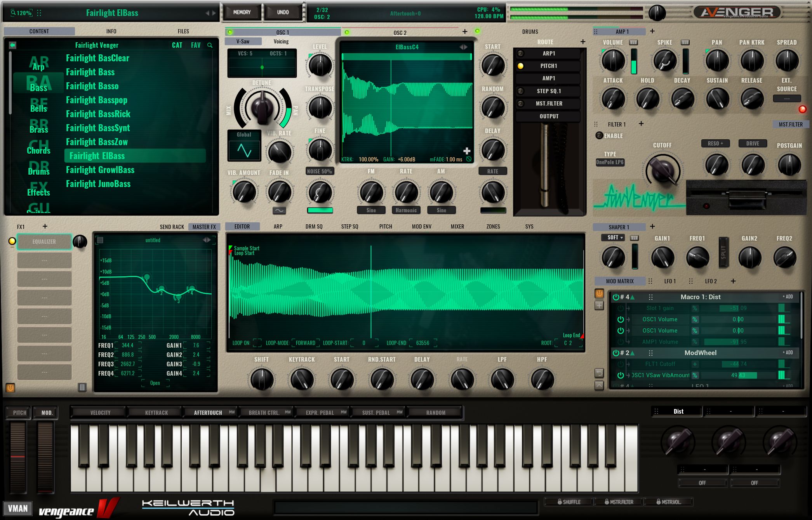Add a new LFO tab
Viewport: 812px width, 520px height.
[733, 281]
